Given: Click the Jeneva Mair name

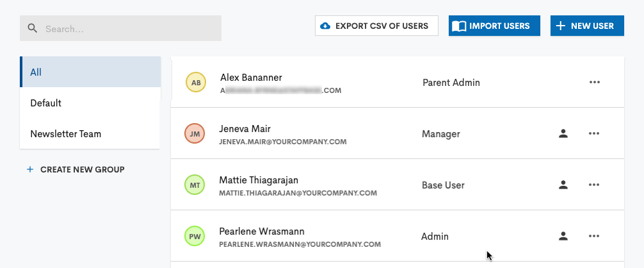Looking at the screenshot, I should [245, 129].
